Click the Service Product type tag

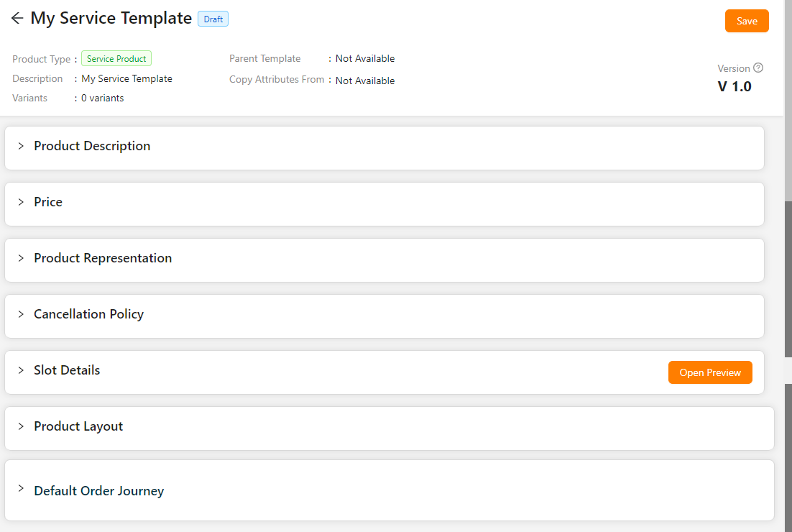pyautogui.click(x=116, y=59)
